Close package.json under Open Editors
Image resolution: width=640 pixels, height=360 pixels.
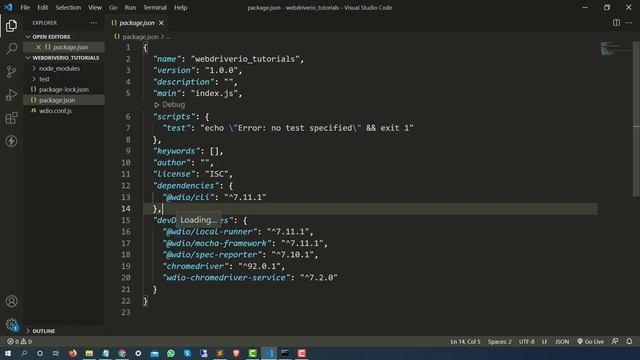coord(38,47)
